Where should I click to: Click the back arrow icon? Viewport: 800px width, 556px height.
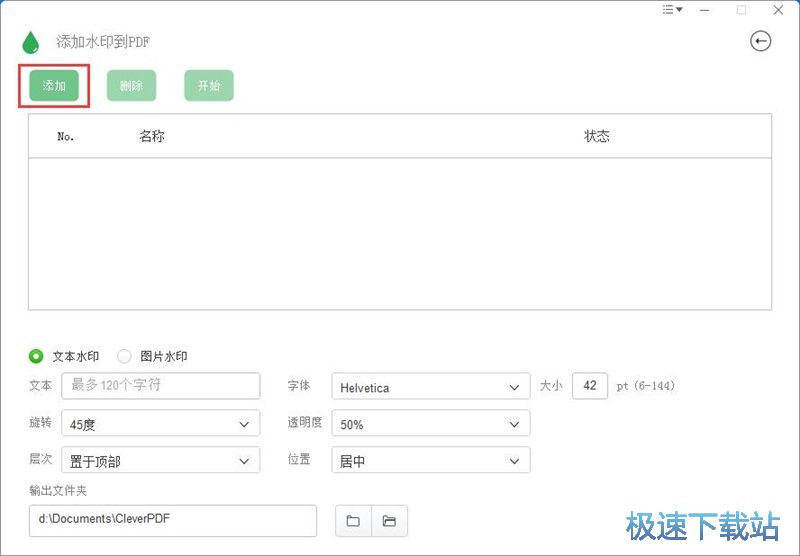pyautogui.click(x=760, y=41)
